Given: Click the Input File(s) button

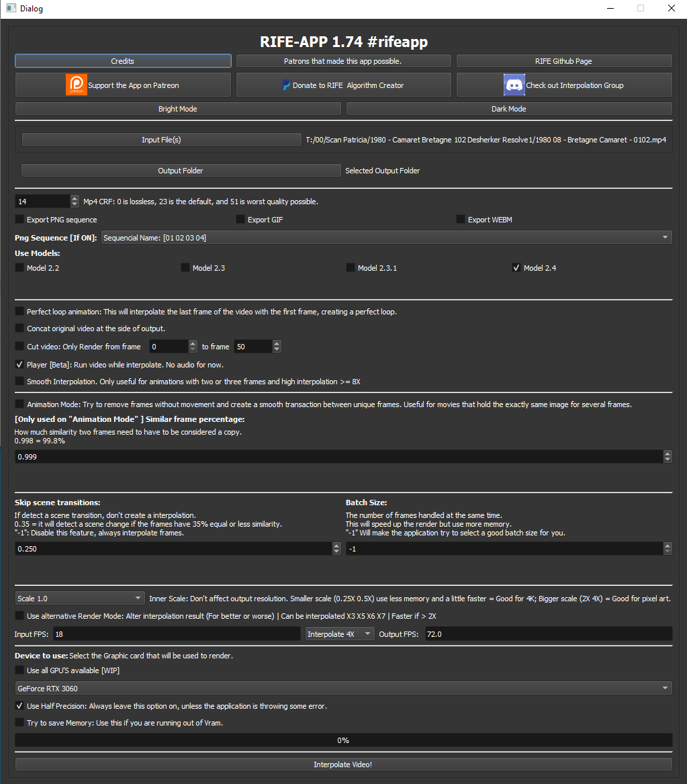Looking at the screenshot, I should 161,140.
